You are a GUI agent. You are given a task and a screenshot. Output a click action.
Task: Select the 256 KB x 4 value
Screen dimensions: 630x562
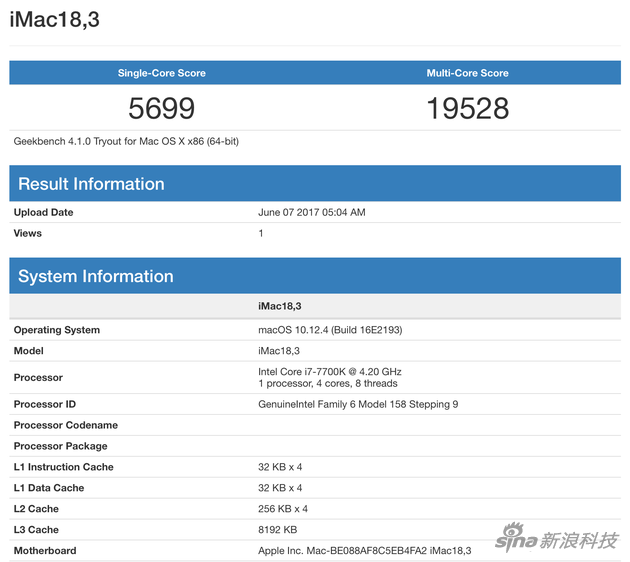(x=283, y=509)
